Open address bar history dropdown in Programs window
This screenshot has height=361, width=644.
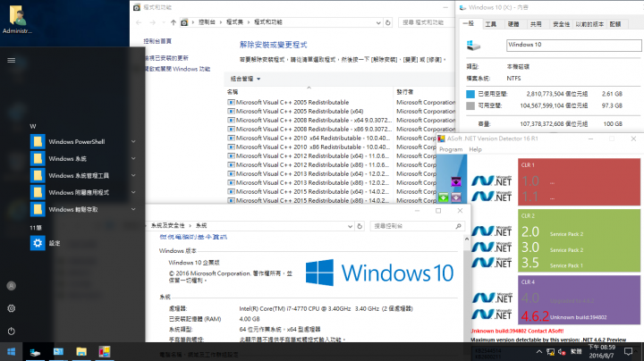pos(378,22)
